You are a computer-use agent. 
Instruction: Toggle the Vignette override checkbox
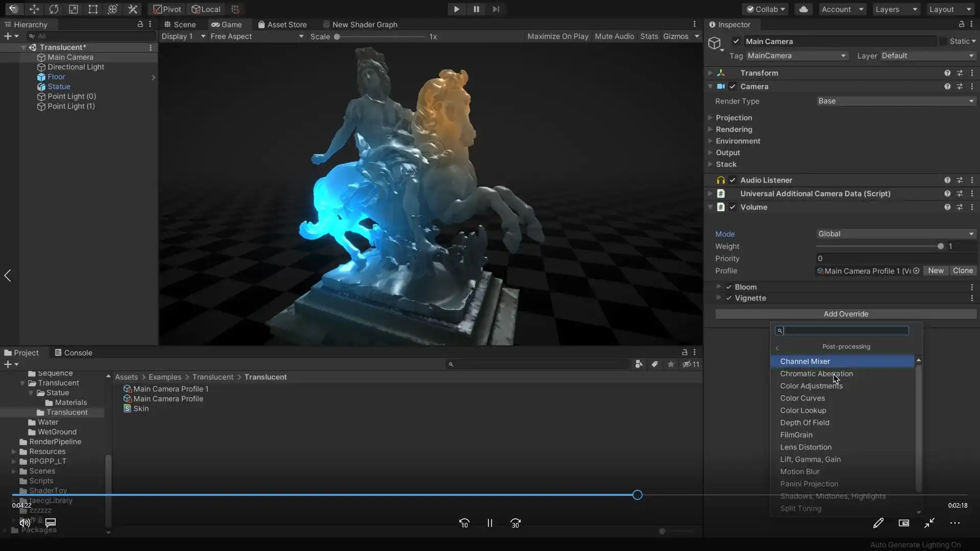pos(729,298)
